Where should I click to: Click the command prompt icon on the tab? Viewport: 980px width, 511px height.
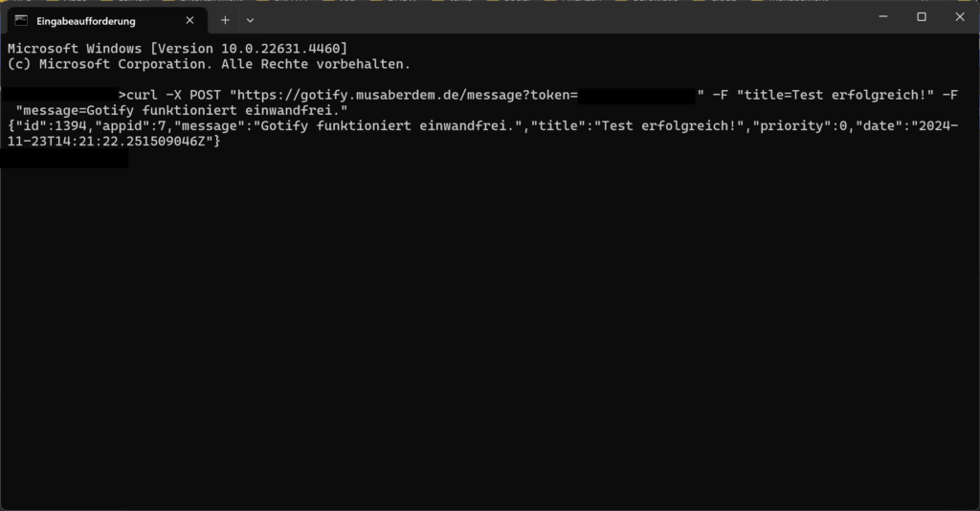click(x=21, y=20)
